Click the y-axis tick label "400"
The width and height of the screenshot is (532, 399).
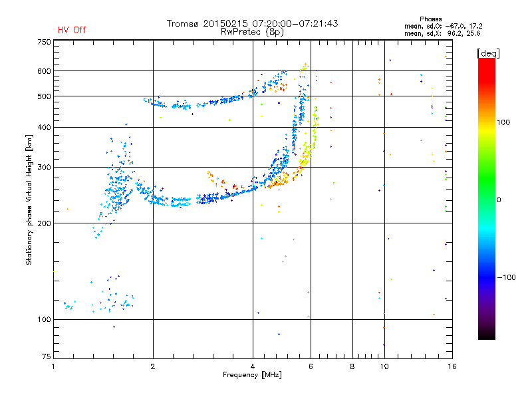[44, 127]
